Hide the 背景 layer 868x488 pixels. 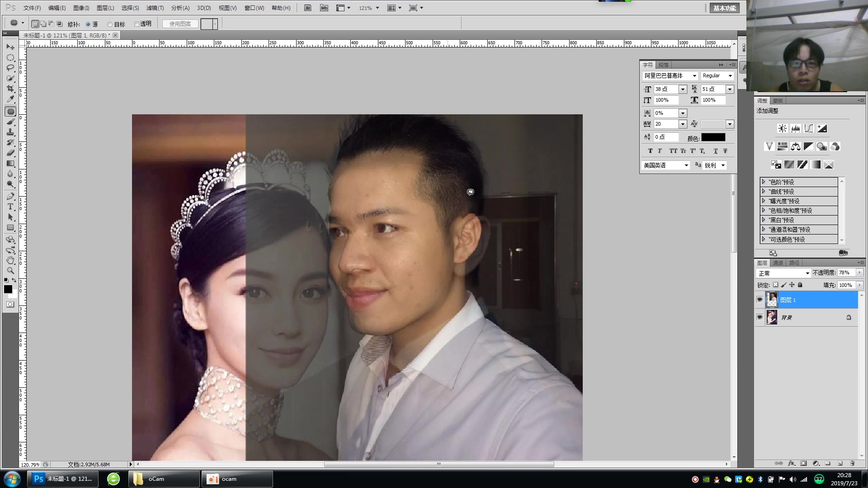click(759, 317)
